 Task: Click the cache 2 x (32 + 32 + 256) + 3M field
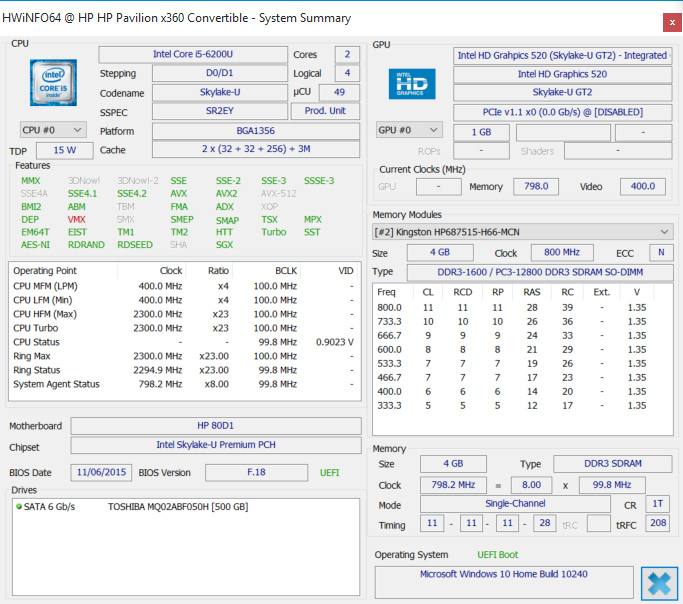point(256,149)
